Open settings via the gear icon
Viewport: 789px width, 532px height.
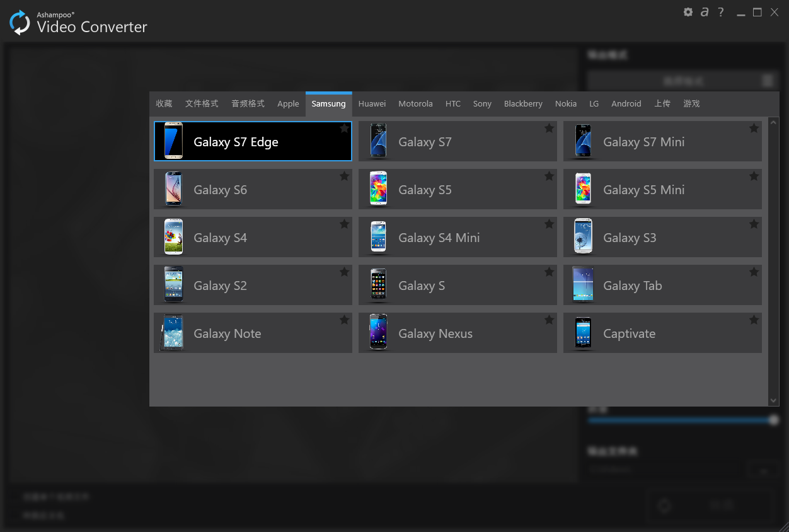[688, 12]
